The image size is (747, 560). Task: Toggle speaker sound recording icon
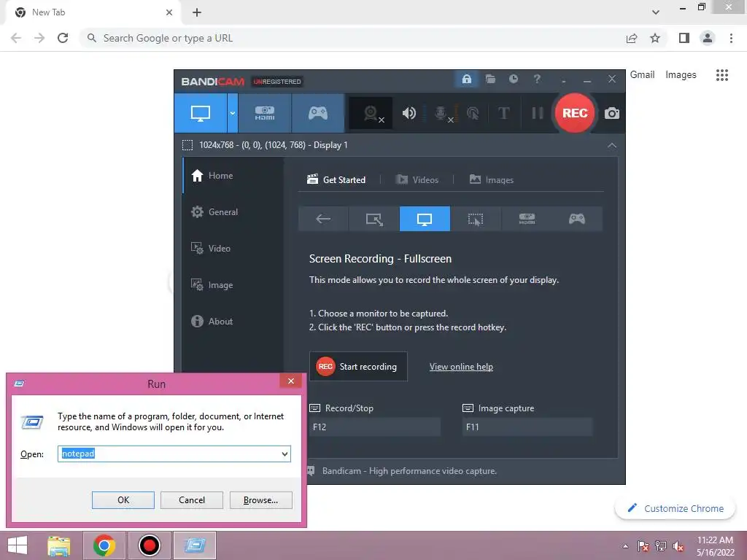[409, 113]
